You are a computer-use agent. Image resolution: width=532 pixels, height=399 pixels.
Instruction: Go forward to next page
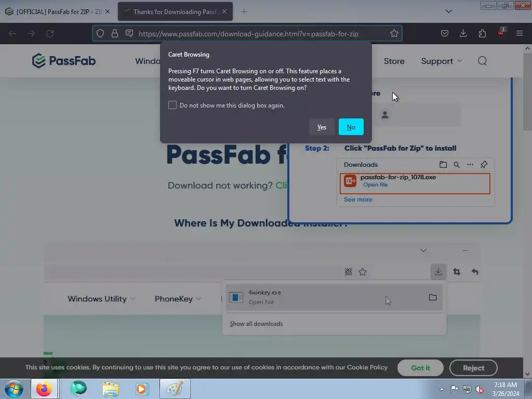click(x=31, y=34)
